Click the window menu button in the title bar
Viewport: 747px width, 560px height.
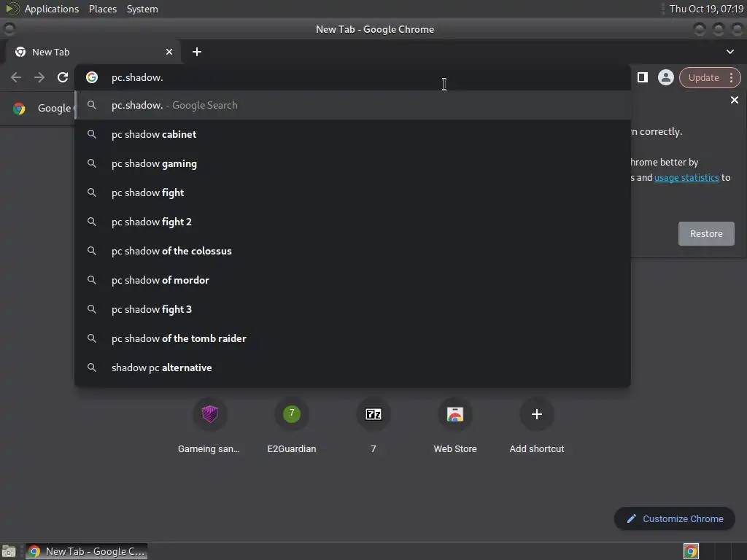[9, 29]
